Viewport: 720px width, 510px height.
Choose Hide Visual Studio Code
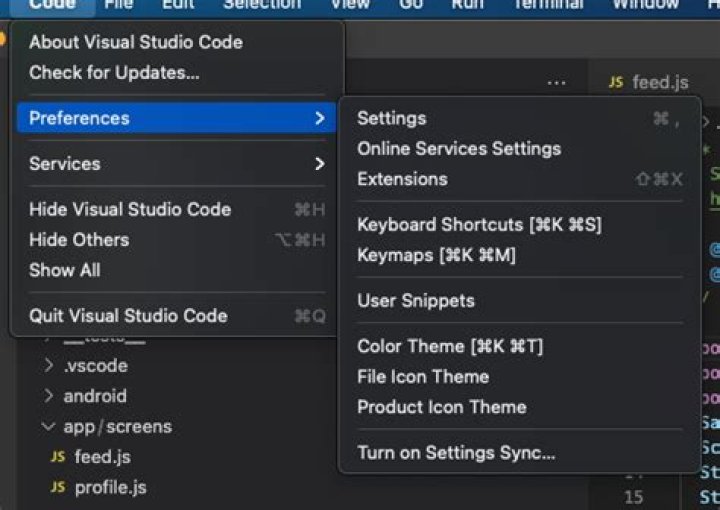pos(177,209)
